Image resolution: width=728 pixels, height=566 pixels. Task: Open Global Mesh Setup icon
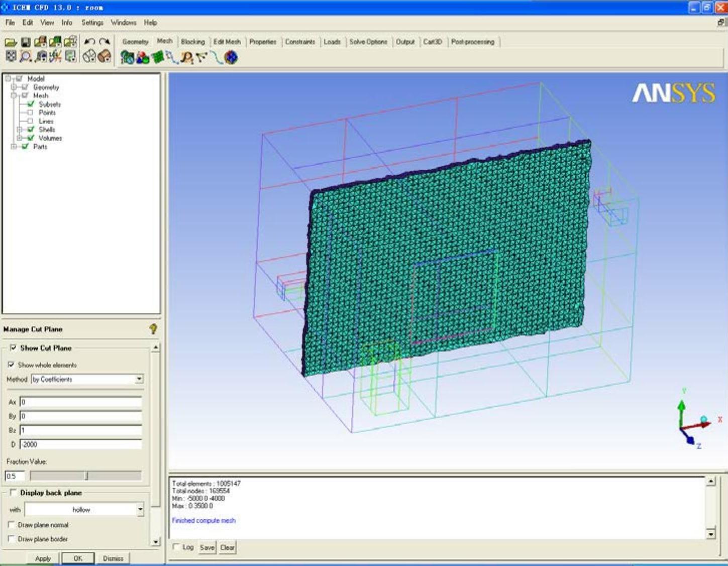click(x=128, y=58)
